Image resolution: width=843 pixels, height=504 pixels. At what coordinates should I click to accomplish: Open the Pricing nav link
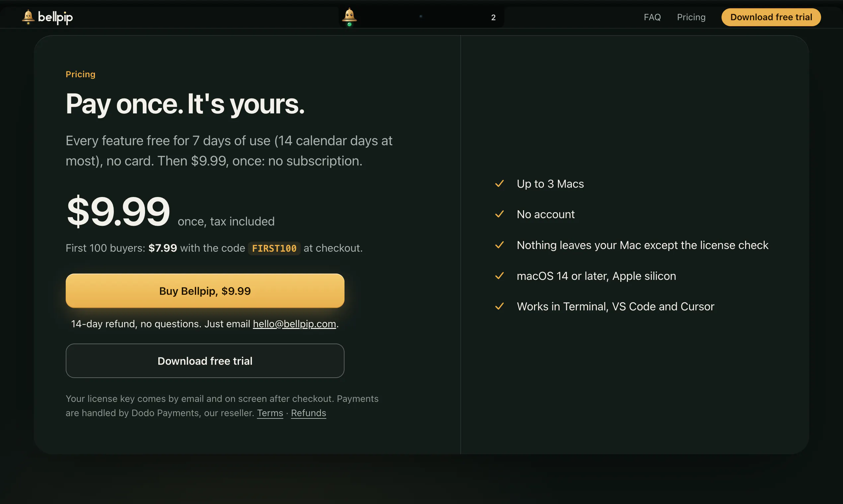pyautogui.click(x=691, y=17)
